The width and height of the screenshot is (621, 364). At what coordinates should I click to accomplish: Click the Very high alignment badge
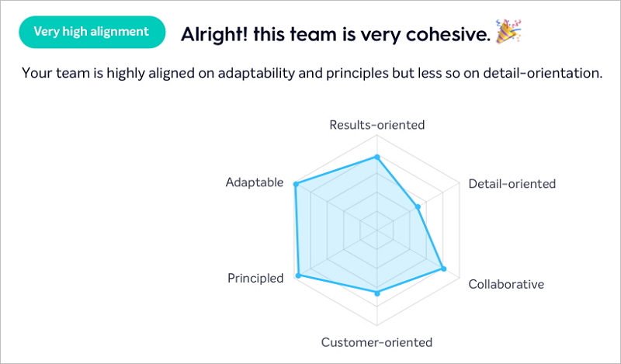pos(92,32)
